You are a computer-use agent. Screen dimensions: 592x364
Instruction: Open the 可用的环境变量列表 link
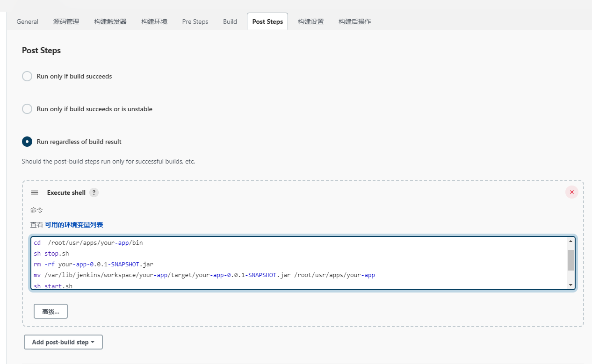point(74,225)
